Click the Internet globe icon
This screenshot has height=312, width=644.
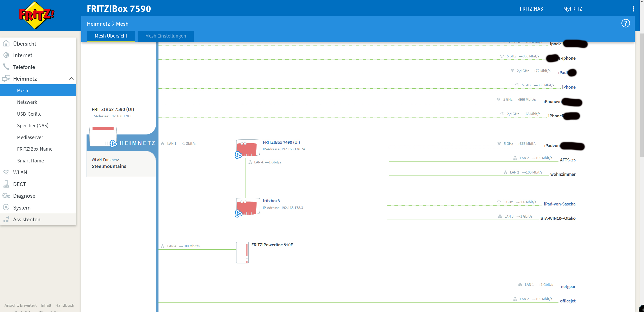[6, 55]
